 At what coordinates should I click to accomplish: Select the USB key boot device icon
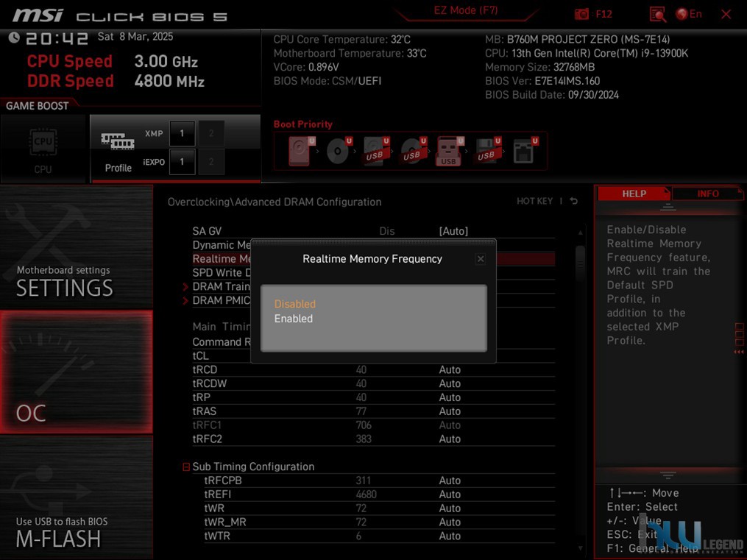(449, 151)
